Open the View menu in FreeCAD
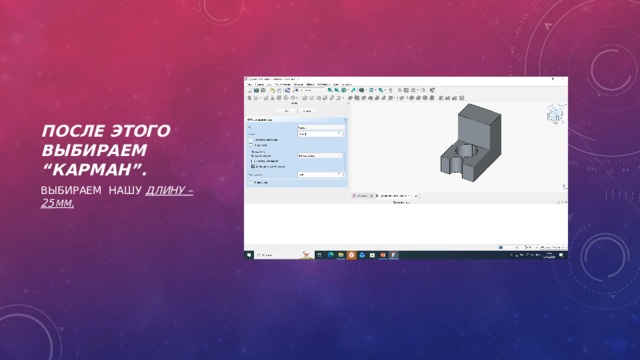The width and height of the screenshot is (640, 360). click(269, 84)
